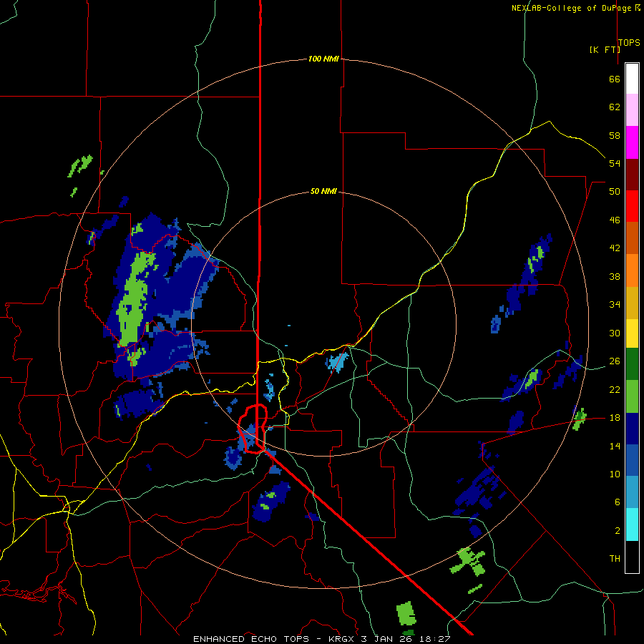Image resolution: width=644 pixels, height=644 pixels.
Task: Click the navy 22 legend swatch
Action: (x=632, y=429)
